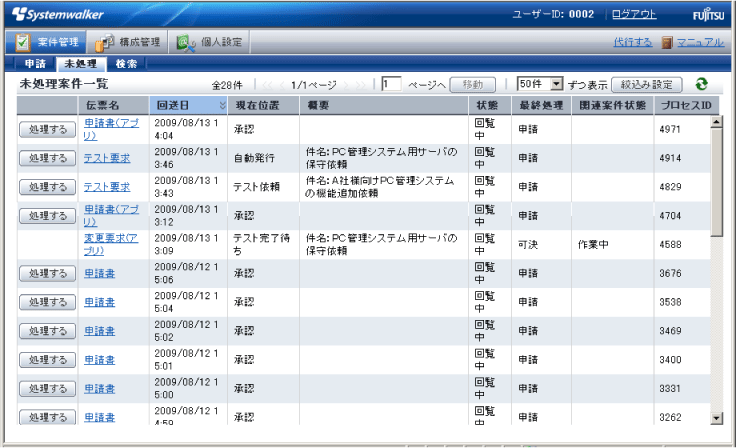
Task: Click 処理する for process 3676
Action: coord(47,273)
